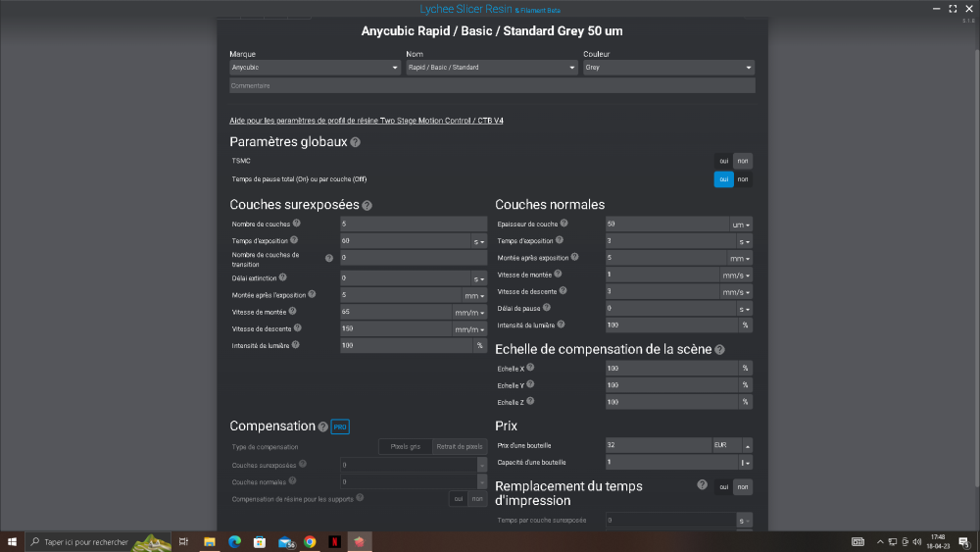This screenshot has height=552, width=980.
Task: Select Retrait de pixels compensation type
Action: click(460, 447)
